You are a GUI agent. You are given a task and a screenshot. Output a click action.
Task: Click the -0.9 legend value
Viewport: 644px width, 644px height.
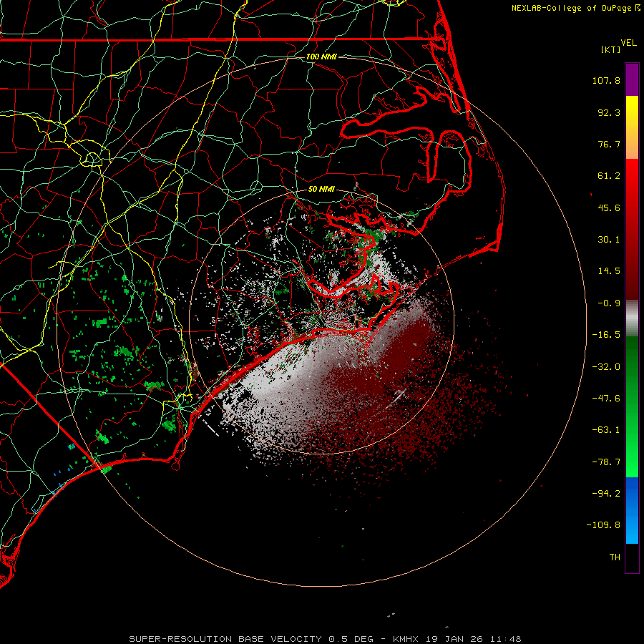(x=609, y=303)
